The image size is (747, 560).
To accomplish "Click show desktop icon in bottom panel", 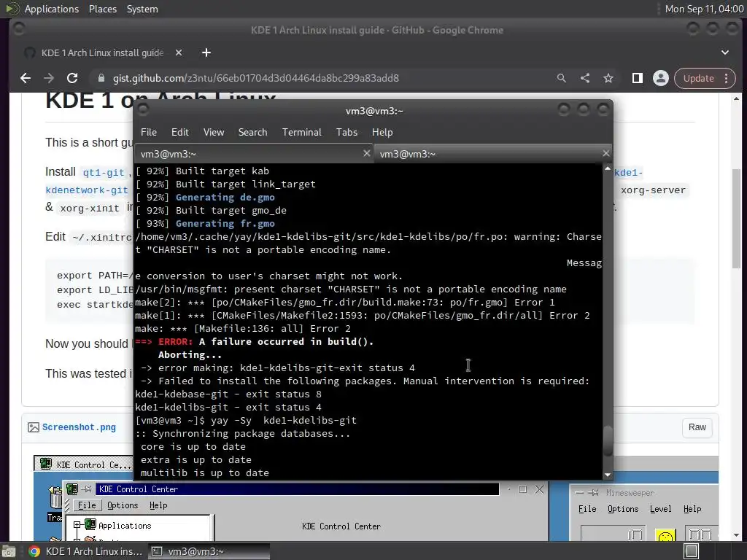I will [9, 551].
